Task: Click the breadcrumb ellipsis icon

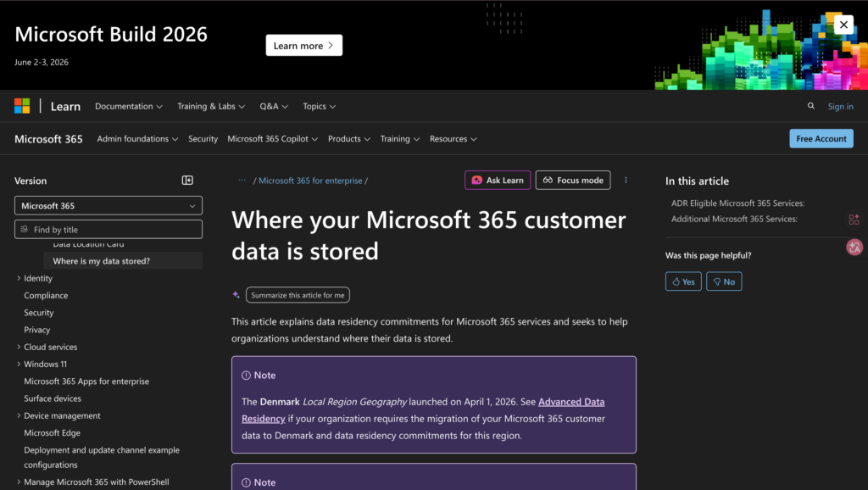Action: pos(242,181)
